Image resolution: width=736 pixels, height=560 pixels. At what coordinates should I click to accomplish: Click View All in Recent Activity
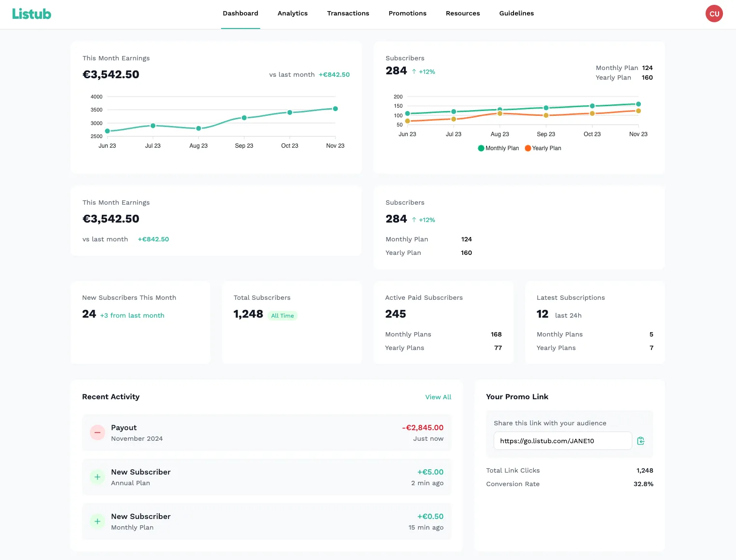[438, 397]
